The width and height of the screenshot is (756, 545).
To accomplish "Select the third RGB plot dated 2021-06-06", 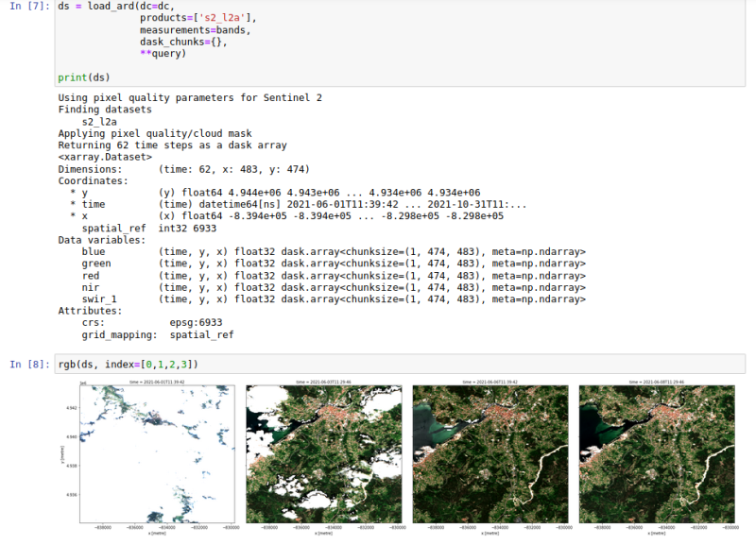I will (488, 453).
